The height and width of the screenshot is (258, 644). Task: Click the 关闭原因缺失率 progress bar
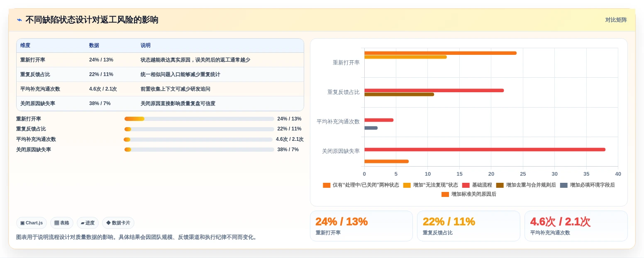pos(199,150)
